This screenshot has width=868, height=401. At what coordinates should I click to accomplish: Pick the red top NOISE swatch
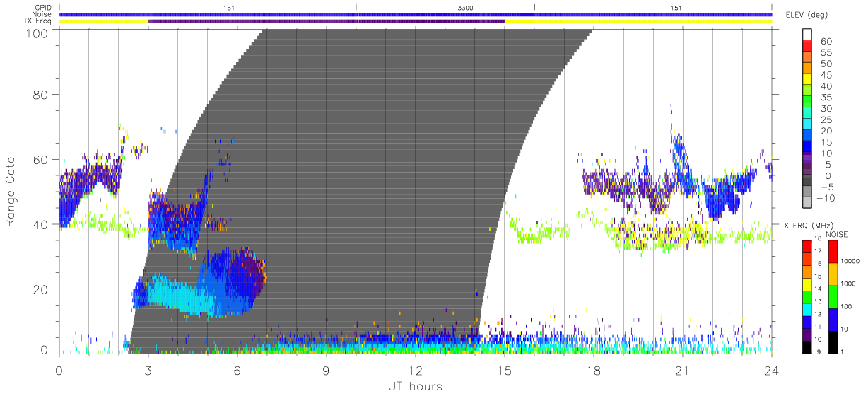833,251
